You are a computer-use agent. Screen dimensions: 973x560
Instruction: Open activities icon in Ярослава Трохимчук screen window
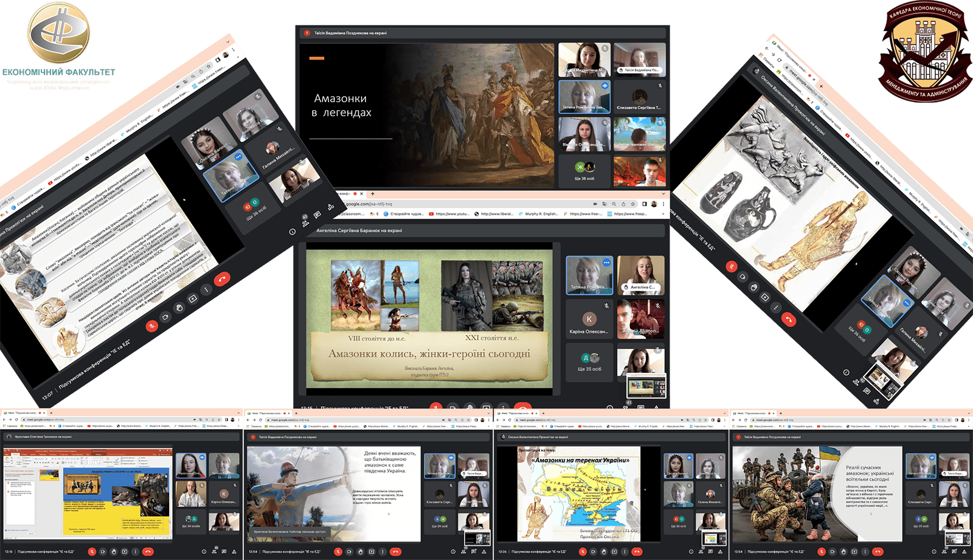pyautogui.click(x=234, y=551)
